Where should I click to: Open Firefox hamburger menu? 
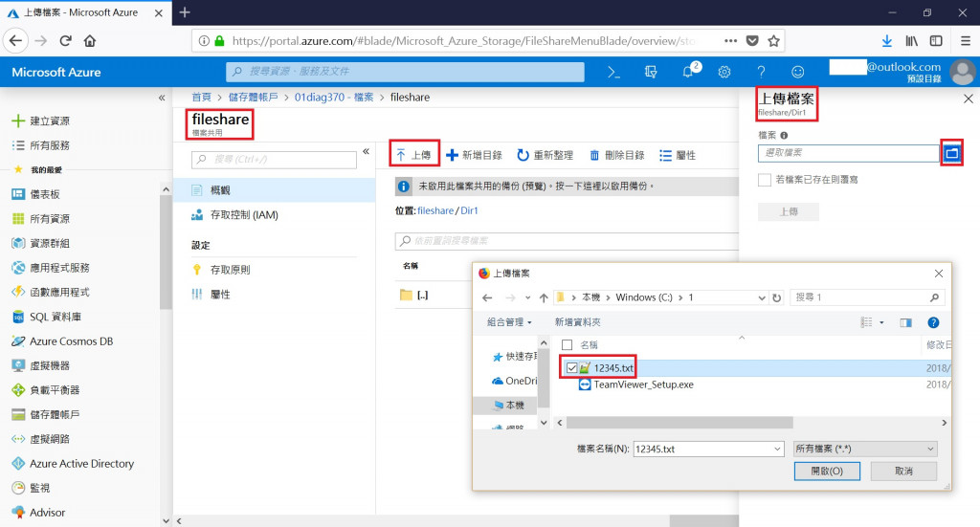(965, 41)
